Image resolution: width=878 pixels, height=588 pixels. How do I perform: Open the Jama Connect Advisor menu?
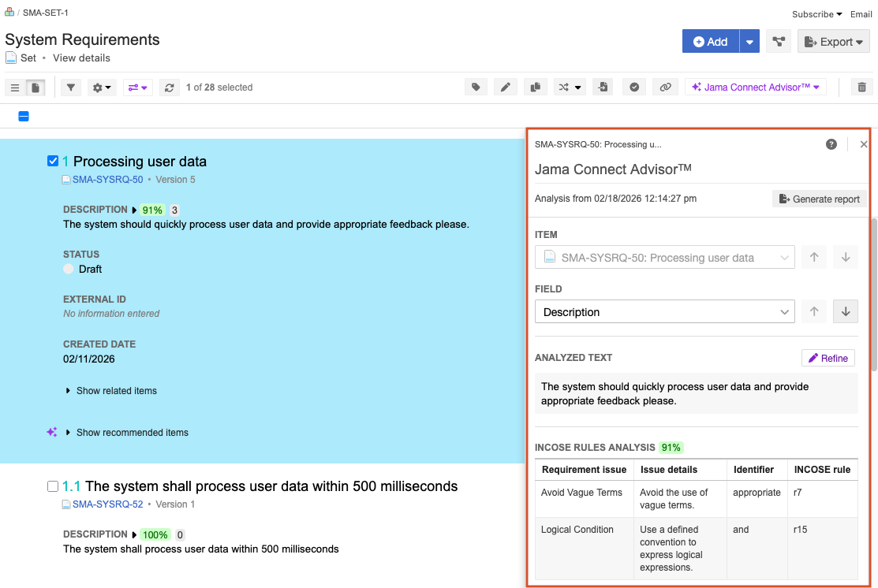755,87
